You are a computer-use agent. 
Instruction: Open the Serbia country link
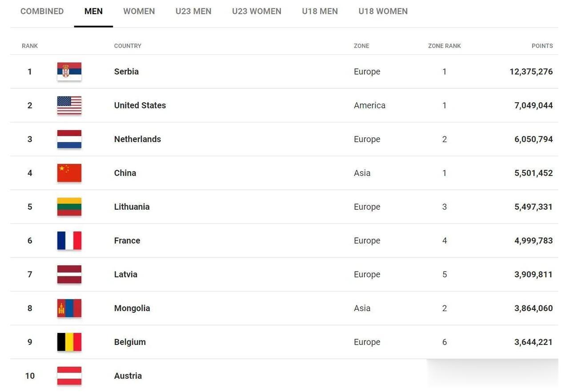[126, 72]
